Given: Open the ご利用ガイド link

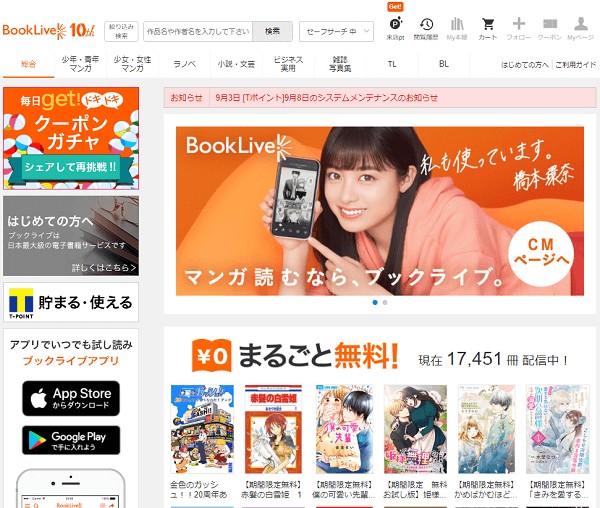Looking at the screenshot, I should click(576, 64).
